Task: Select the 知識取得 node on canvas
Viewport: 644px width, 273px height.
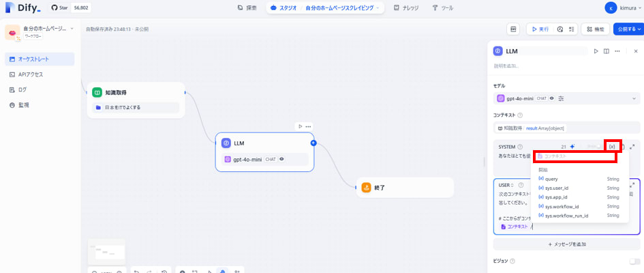Action: pos(136,100)
